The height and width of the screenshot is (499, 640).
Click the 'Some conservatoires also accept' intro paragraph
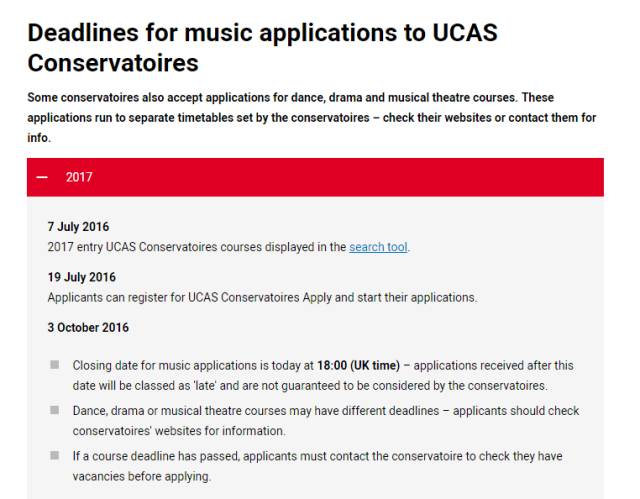coord(312,118)
